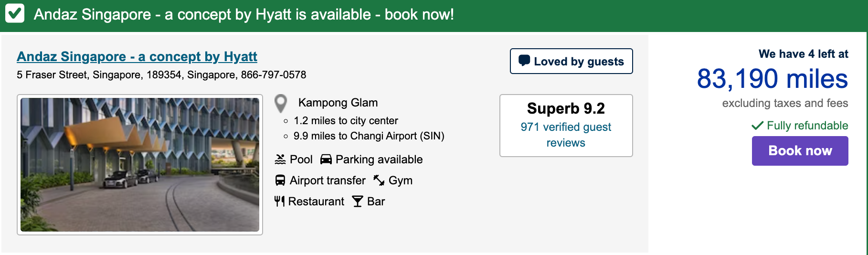Open Andaz Singapore hotel title link
Image resolution: width=868 pixels, height=255 pixels.
click(137, 57)
